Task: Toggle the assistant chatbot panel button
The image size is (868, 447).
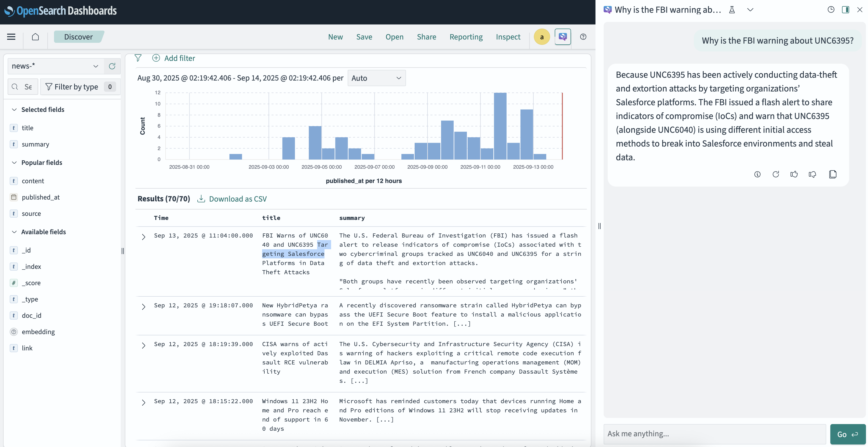Action: tap(563, 37)
